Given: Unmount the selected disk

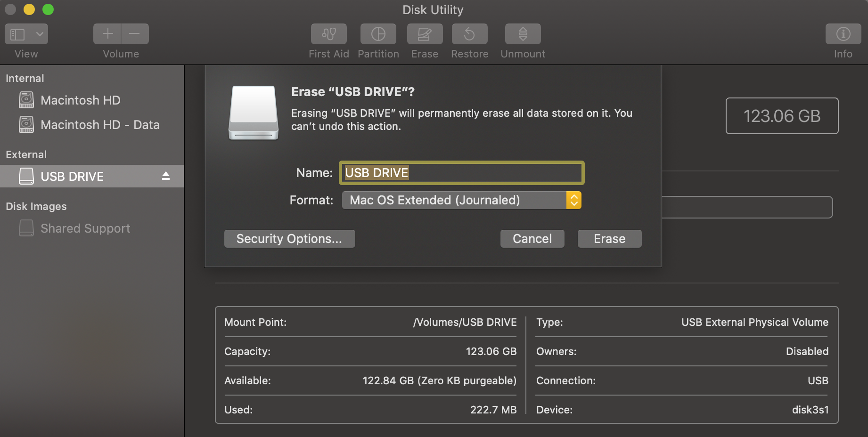Looking at the screenshot, I should (522, 33).
